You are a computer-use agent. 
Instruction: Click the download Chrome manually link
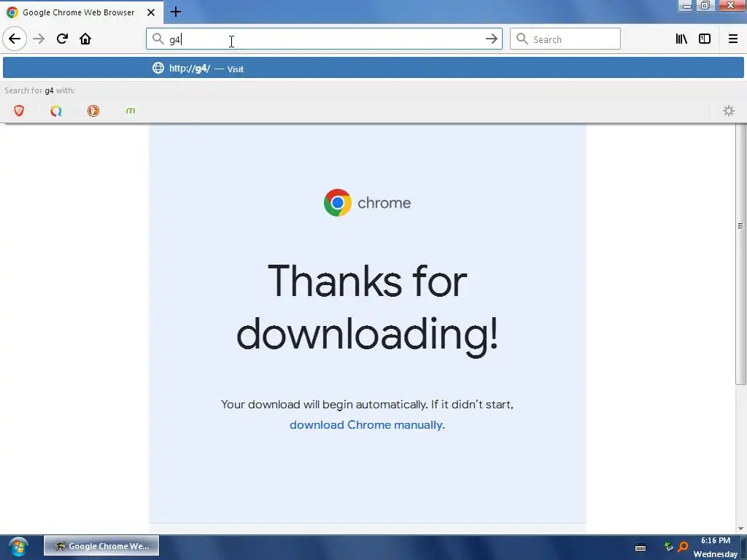click(x=367, y=425)
